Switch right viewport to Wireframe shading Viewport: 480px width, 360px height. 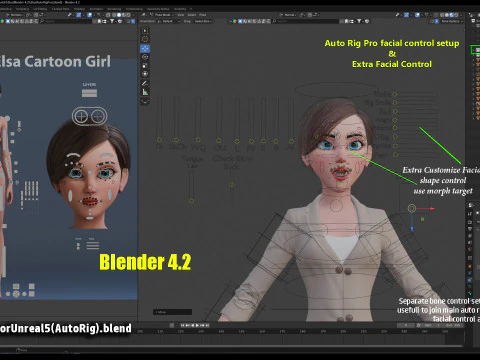[442, 15]
